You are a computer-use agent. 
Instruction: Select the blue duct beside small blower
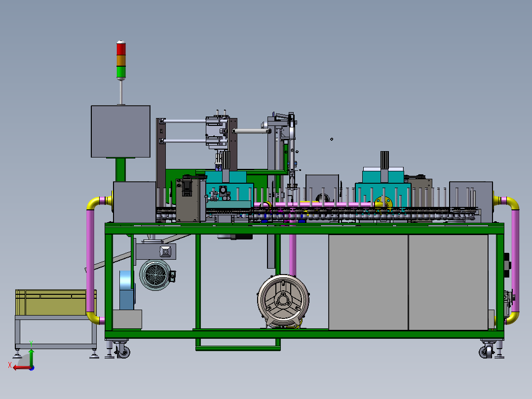coord(126,290)
